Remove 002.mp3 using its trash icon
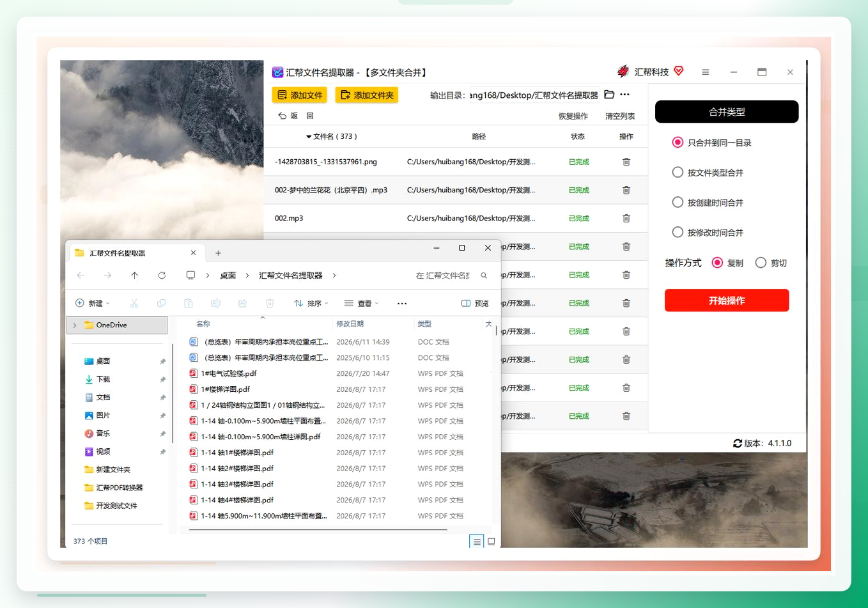This screenshot has height=608, width=868. click(626, 218)
